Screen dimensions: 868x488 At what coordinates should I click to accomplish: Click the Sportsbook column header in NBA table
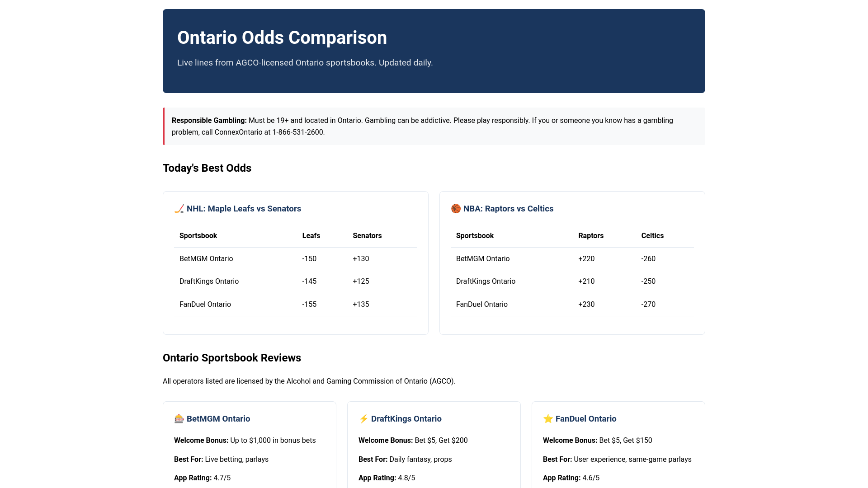(475, 236)
